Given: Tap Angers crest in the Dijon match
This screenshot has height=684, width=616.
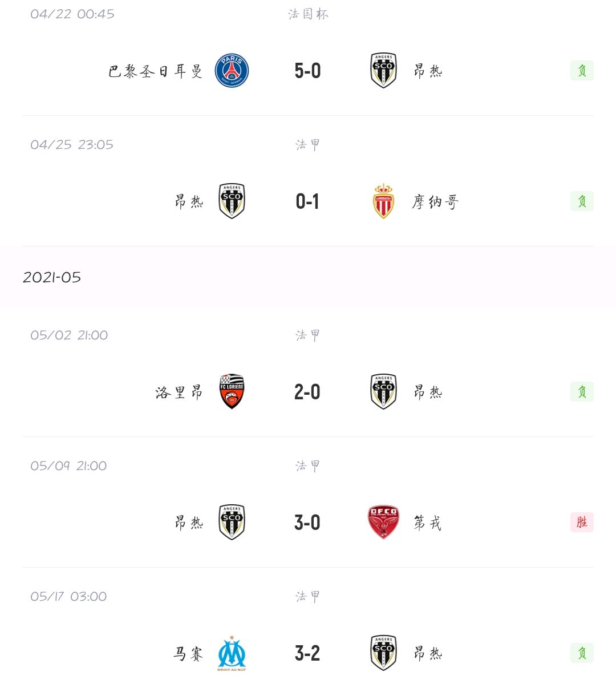Looking at the screenshot, I should pyautogui.click(x=232, y=523).
